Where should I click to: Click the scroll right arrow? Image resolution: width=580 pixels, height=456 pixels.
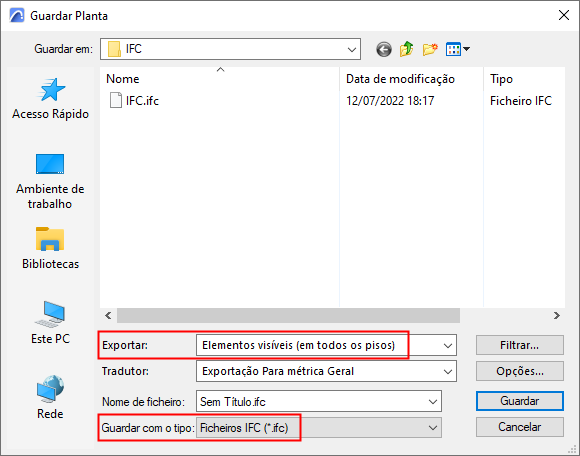pos(557,315)
